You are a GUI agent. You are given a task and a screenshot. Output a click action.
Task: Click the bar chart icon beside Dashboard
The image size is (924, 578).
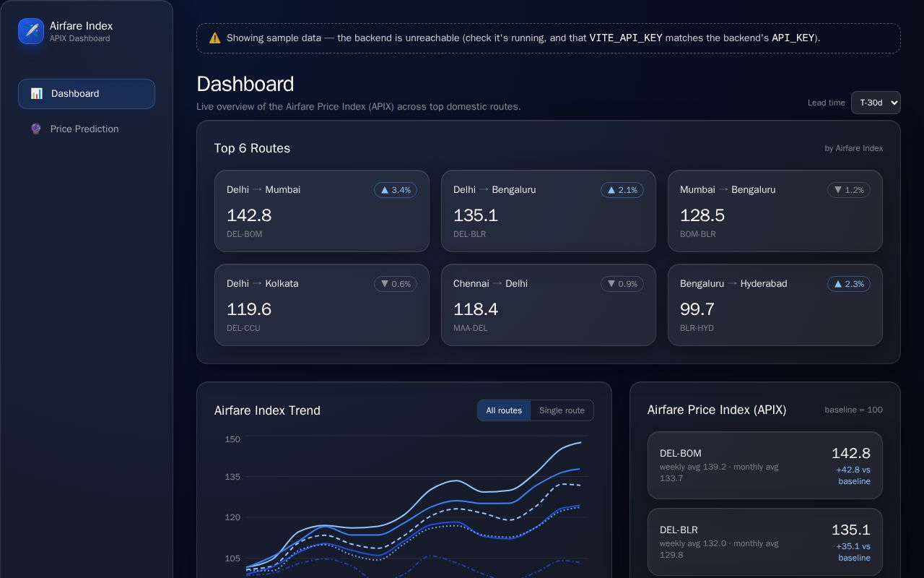tap(37, 94)
